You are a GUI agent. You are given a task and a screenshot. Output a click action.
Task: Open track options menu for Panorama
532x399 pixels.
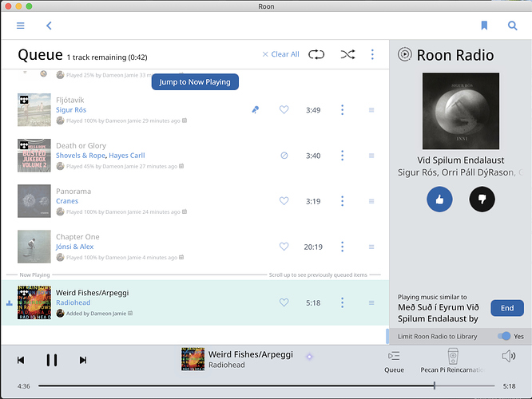click(342, 200)
